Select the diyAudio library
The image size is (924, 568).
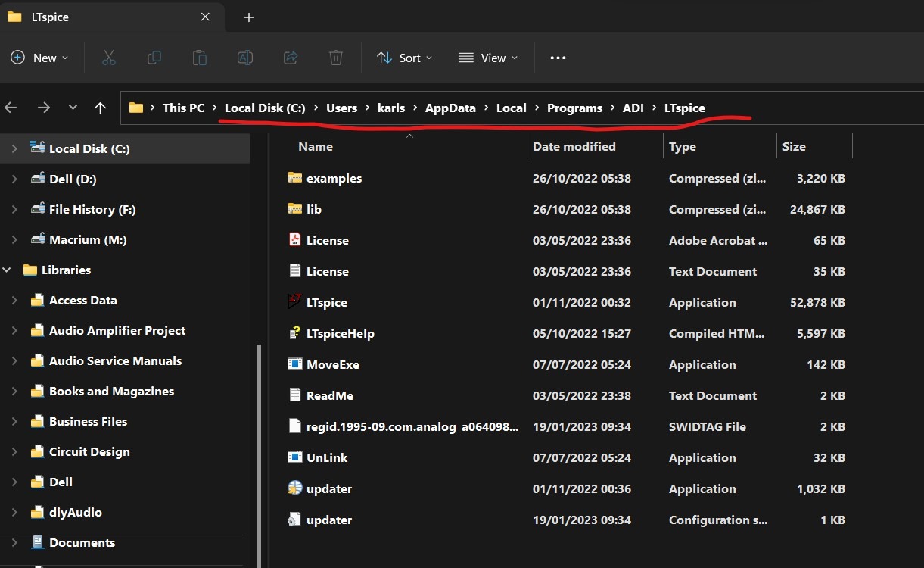76,512
